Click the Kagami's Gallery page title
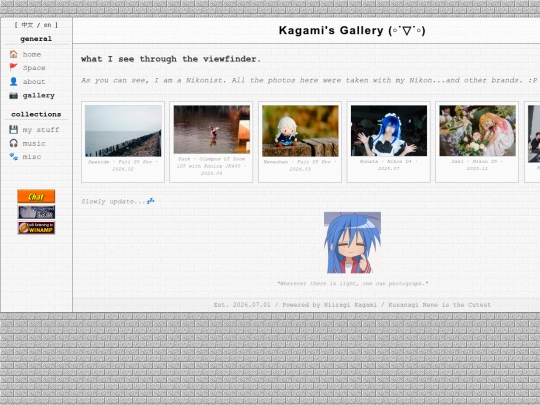The width and height of the screenshot is (540, 405). pos(352,31)
